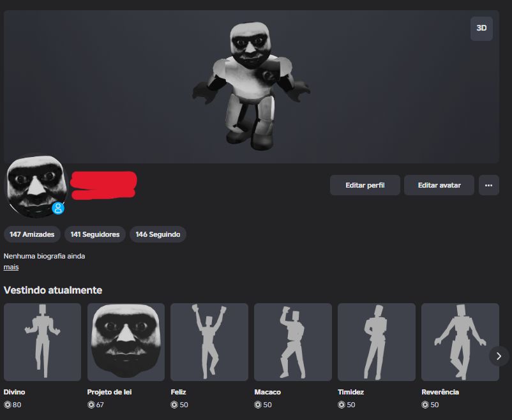Click the Reverência item name
This screenshot has height=420, width=512.
click(440, 392)
